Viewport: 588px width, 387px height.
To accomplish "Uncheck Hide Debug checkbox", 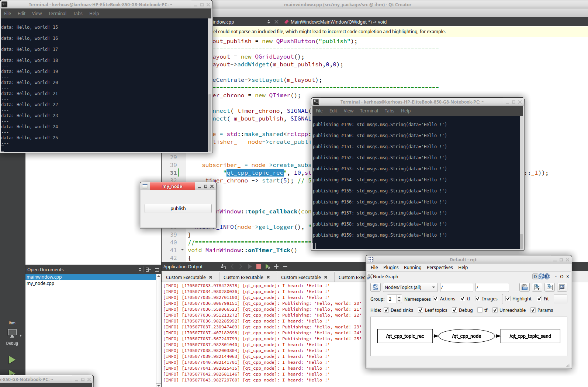I will pyautogui.click(x=454, y=310).
